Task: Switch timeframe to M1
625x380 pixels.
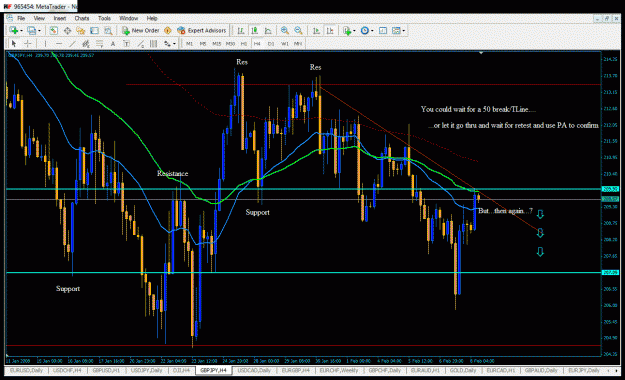Action: pyautogui.click(x=189, y=43)
